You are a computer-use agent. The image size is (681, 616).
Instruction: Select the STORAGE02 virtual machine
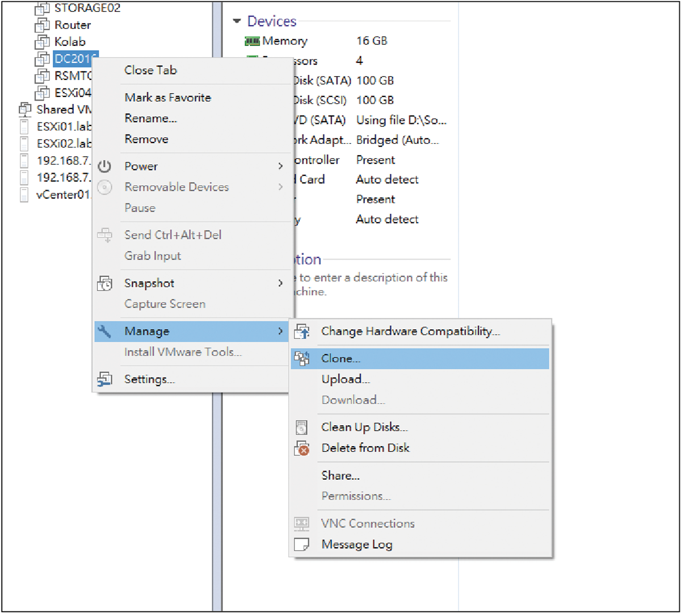pos(87,9)
